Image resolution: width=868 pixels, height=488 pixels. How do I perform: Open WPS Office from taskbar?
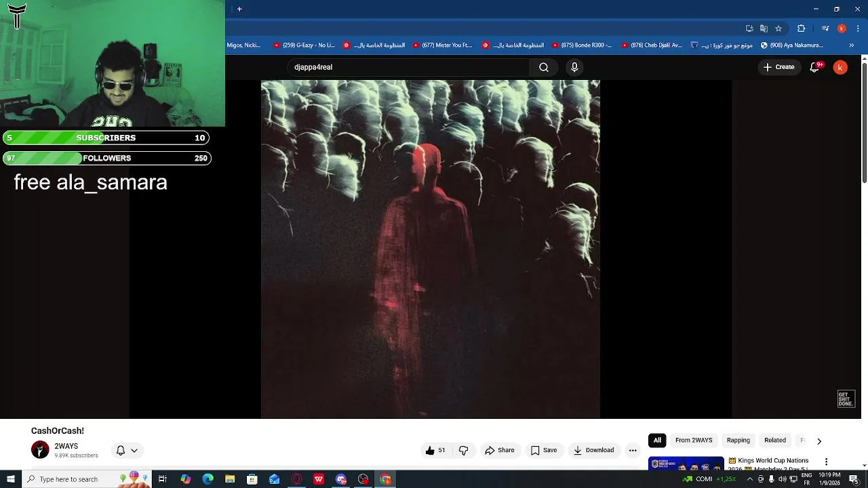click(319, 479)
